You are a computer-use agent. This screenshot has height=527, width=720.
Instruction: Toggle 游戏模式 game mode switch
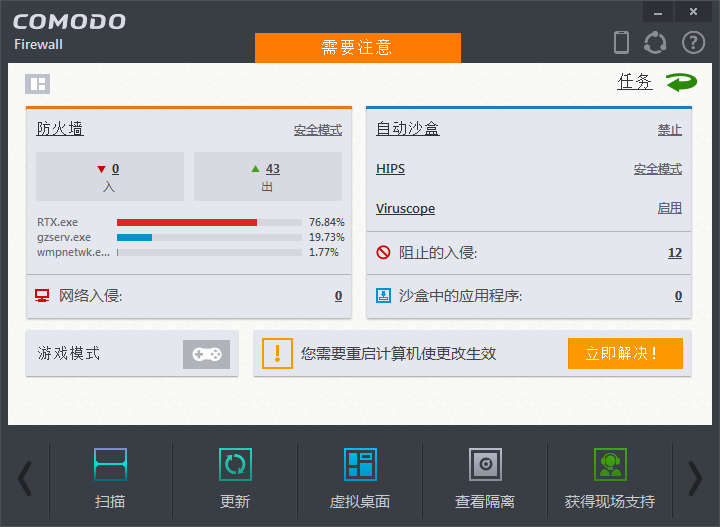coord(206,354)
